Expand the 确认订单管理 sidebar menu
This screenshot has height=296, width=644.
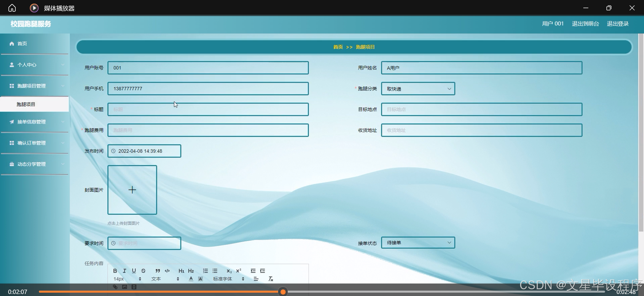(x=35, y=143)
